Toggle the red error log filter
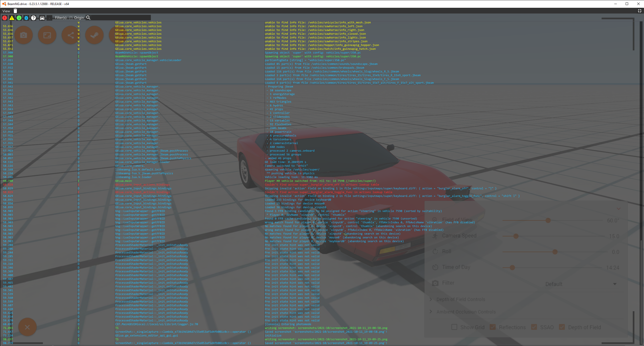 5,18
